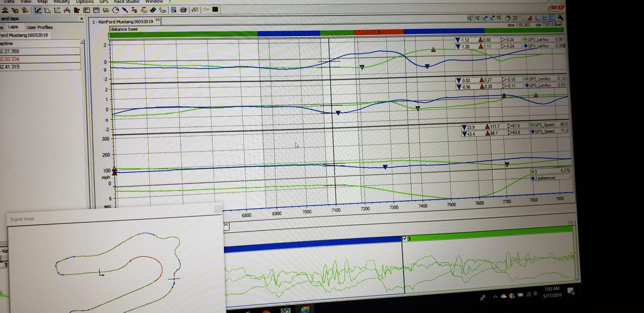The height and width of the screenshot is (313, 644).
Task: Click the volume speaker tray icon
Action: [x=536, y=294]
